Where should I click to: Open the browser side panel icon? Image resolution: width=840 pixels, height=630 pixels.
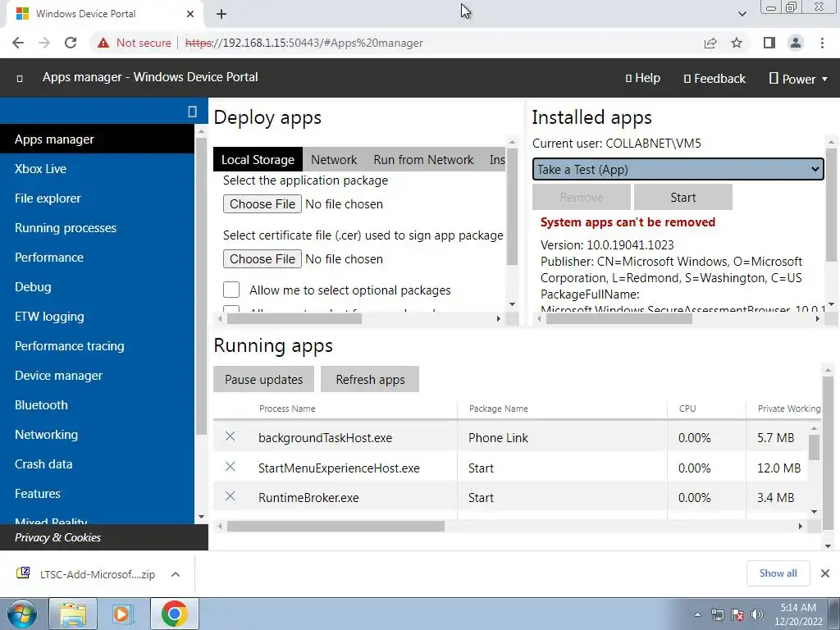point(769,43)
